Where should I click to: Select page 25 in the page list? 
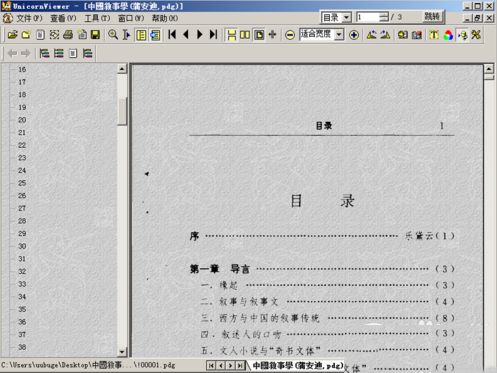(x=22, y=183)
